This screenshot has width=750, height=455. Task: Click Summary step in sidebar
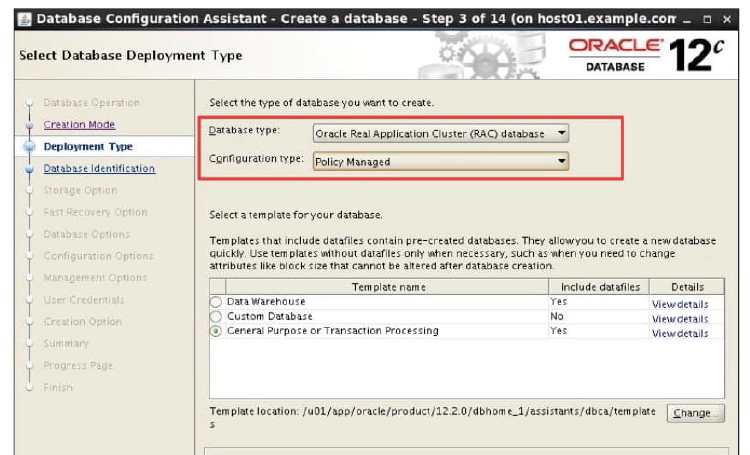click(x=66, y=344)
